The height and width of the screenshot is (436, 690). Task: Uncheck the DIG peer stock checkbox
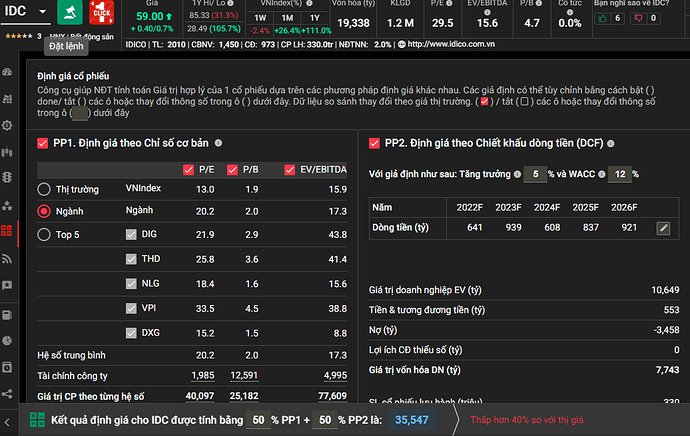point(131,234)
